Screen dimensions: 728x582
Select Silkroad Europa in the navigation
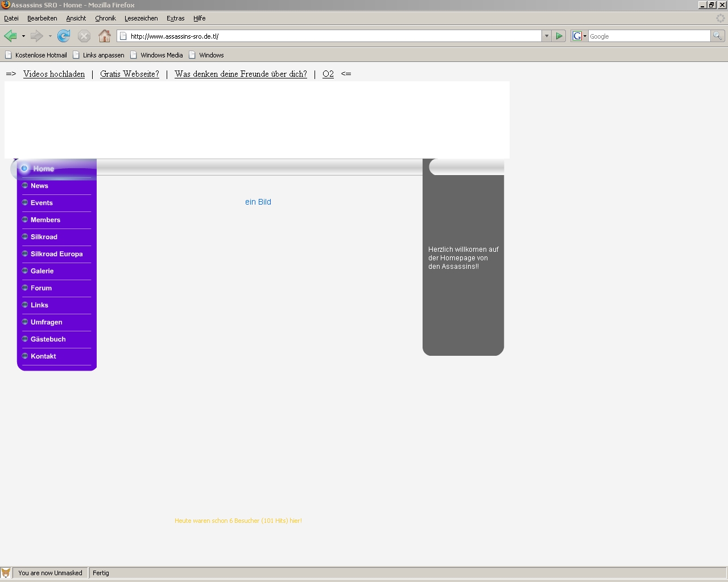click(x=56, y=254)
